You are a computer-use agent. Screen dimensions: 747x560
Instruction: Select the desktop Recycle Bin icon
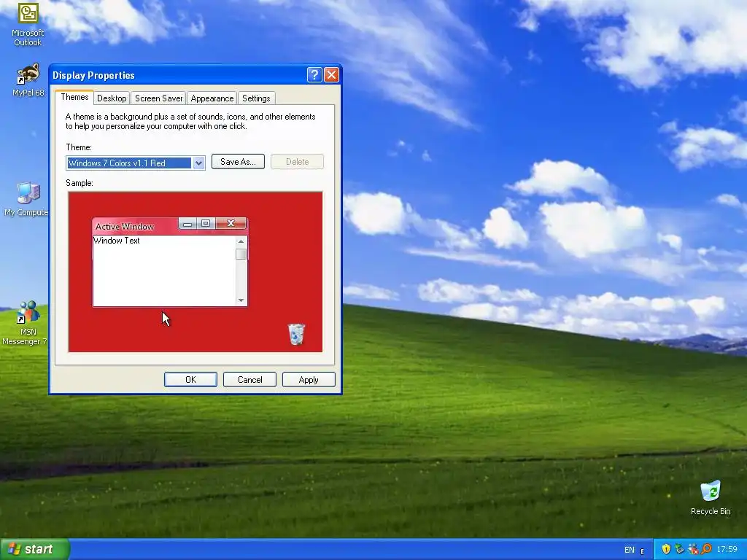pyautogui.click(x=711, y=498)
